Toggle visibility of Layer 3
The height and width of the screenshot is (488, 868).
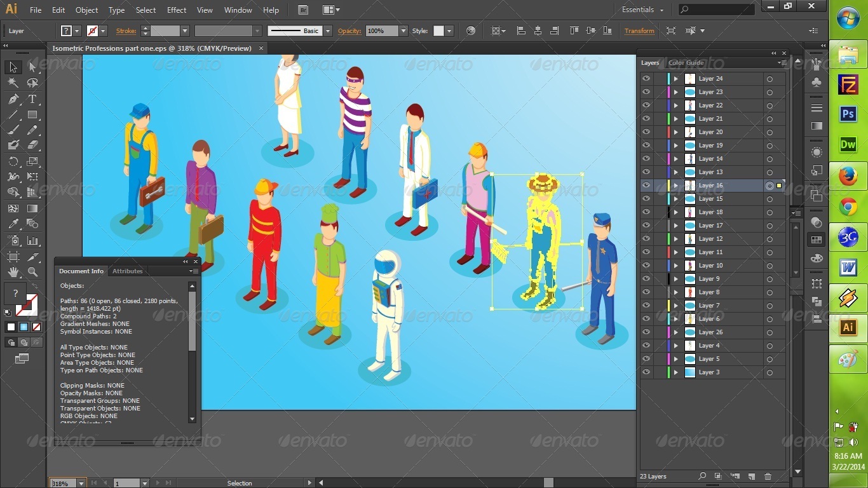(x=646, y=372)
